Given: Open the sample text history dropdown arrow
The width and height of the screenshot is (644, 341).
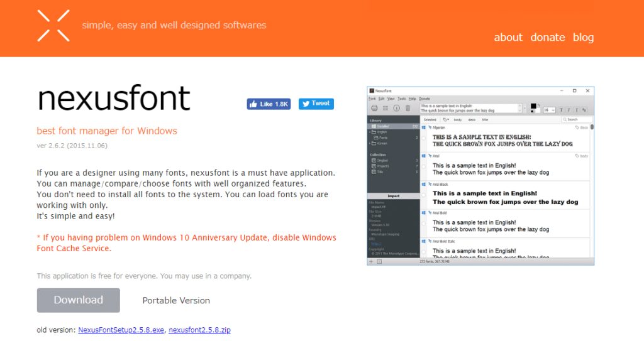Looking at the screenshot, I should click(x=525, y=109).
